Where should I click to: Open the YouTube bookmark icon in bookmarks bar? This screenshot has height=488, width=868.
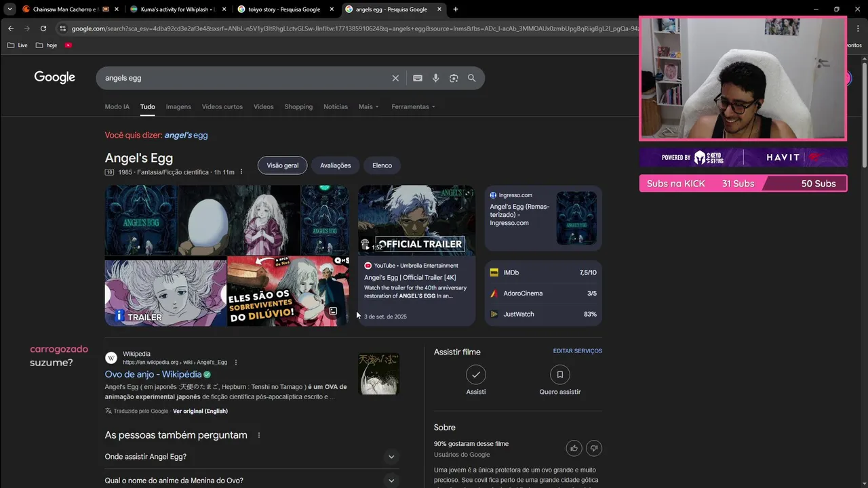[68, 45]
